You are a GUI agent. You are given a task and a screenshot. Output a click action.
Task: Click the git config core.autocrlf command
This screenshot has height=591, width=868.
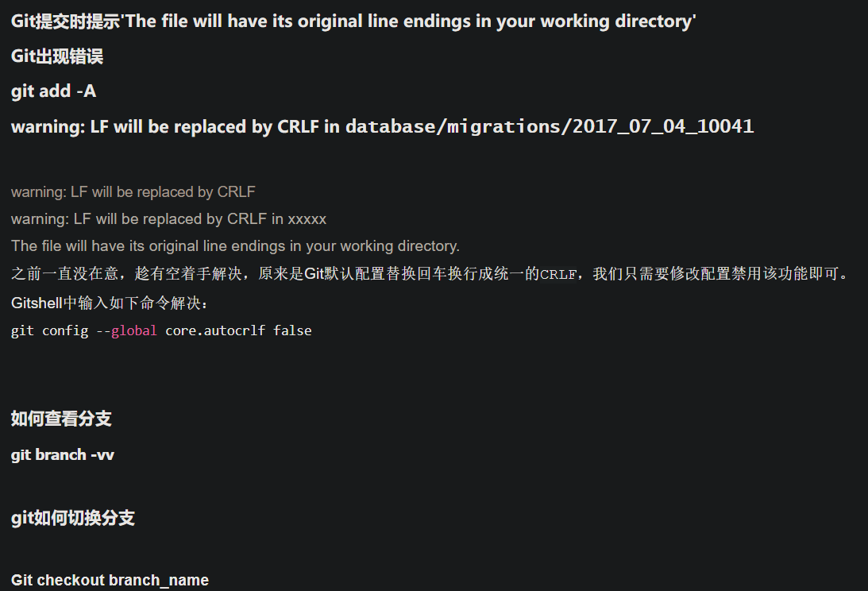click(161, 330)
